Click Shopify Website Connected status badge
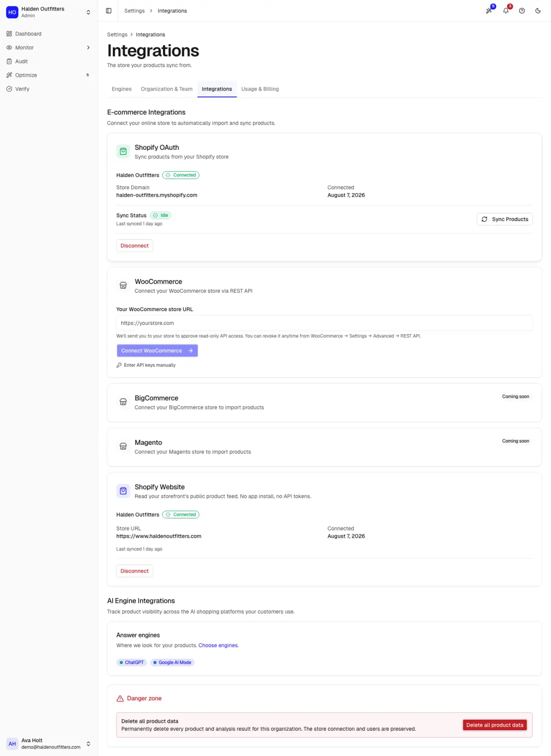Screen dimensions: 551x756 point(181,515)
